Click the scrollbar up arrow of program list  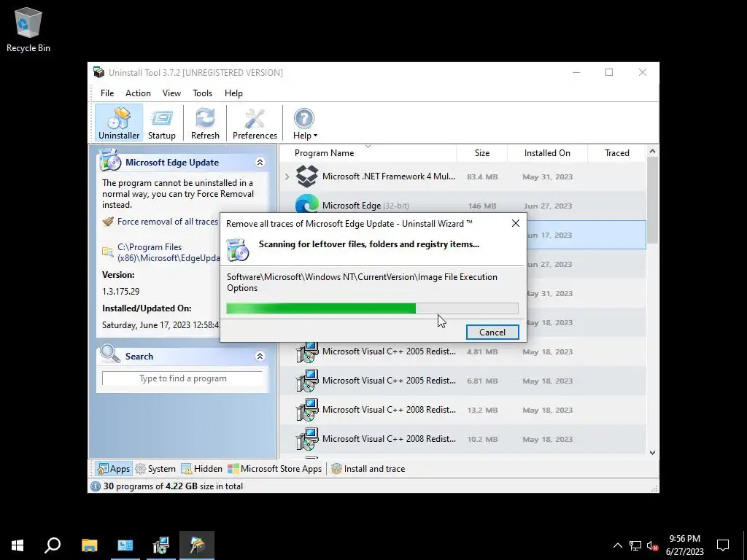pos(652,152)
